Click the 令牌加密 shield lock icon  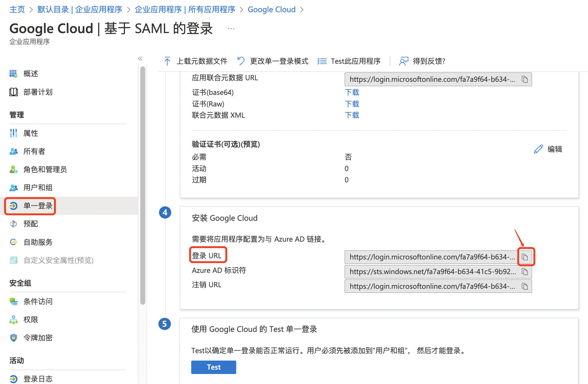[x=13, y=338]
